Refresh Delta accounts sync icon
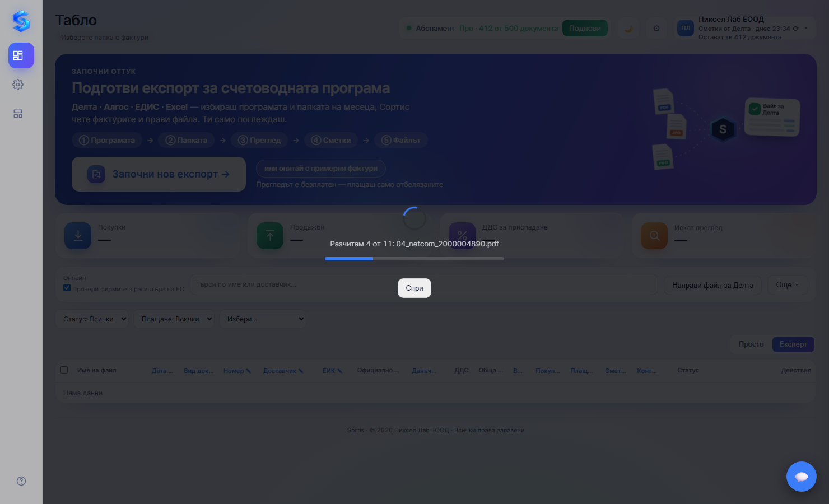Viewport: 829px width, 504px height. click(x=795, y=29)
